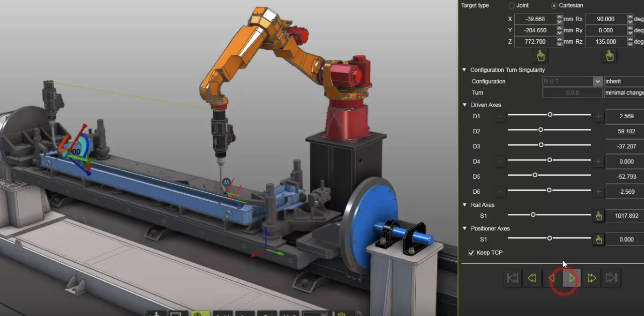Image resolution: width=644 pixels, height=316 pixels.
Task: Collapse the Rail Axes section
Action: (465, 205)
